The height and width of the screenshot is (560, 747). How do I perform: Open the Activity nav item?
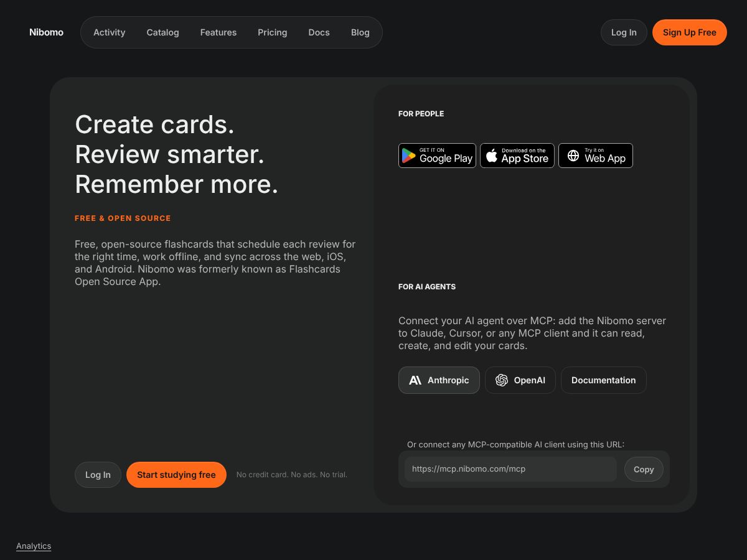pos(110,32)
